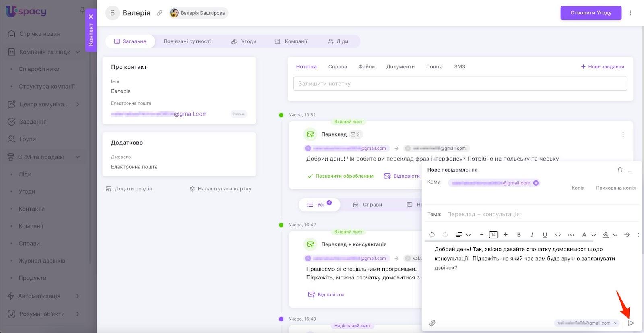
Task: Toggle bold formatting
Action: (x=519, y=234)
